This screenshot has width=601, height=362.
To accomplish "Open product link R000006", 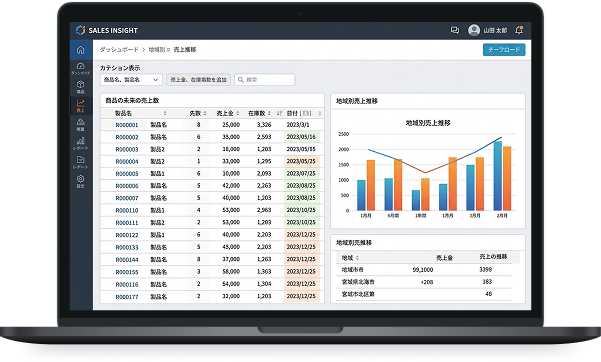I will point(126,186).
